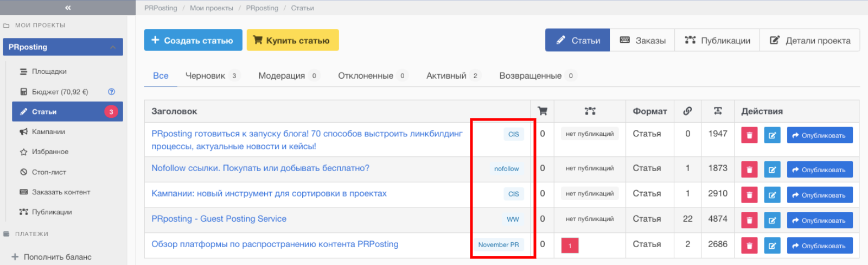Delete the 'PRposting готовиться к запуску' article
This screenshot has height=265, width=868.
(749, 135)
